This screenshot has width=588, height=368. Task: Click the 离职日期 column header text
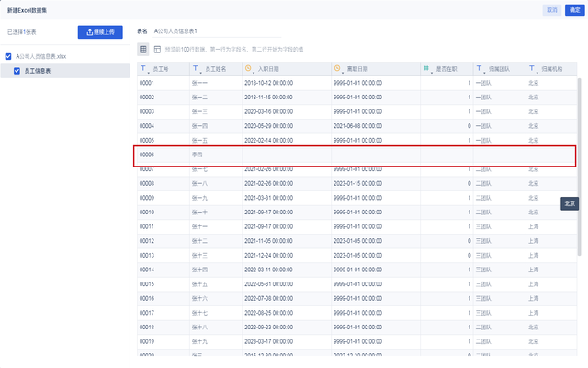pos(357,69)
